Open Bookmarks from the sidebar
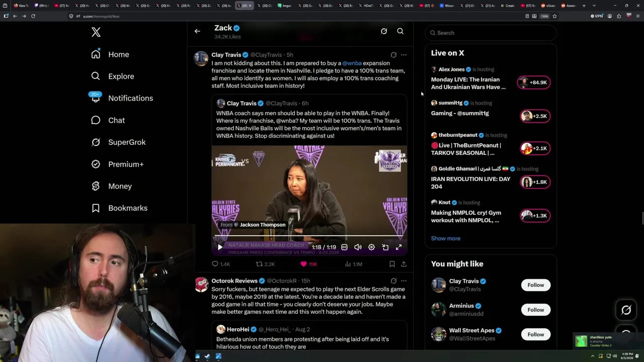The height and width of the screenshot is (362, 644). pyautogui.click(x=119, y=208)
